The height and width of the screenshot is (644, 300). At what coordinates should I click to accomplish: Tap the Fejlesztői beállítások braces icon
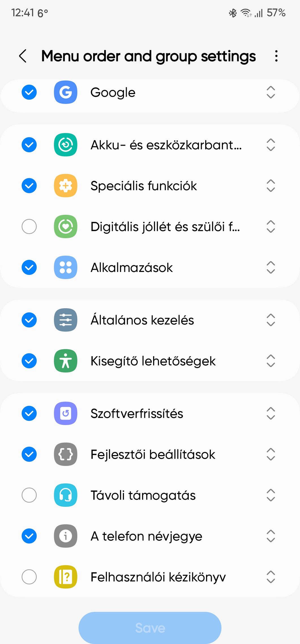pyautogui.click(x=65, y=454)
